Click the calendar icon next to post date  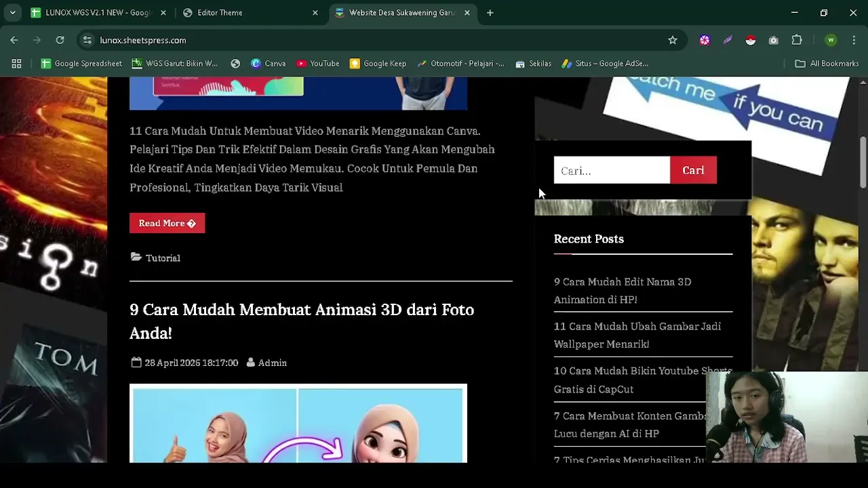pos(136,363)
